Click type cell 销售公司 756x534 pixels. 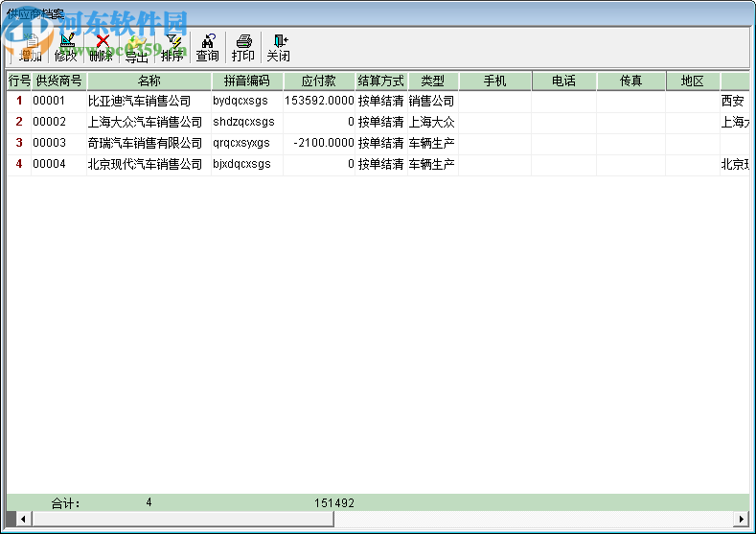point(431,101)
